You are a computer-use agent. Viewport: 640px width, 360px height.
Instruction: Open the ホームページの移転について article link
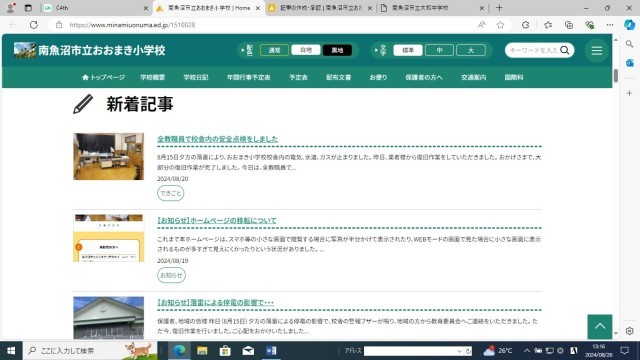click(x=217, y=220)
